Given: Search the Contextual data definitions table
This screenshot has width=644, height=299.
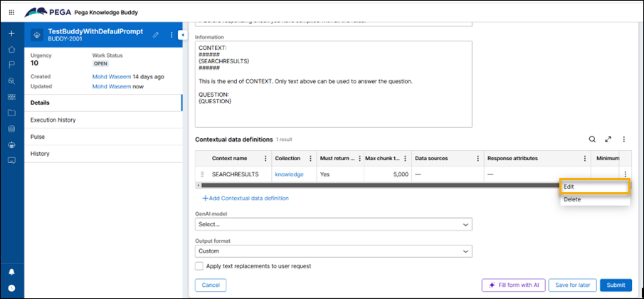Looking at the screenshot, I should click(592, 140).
